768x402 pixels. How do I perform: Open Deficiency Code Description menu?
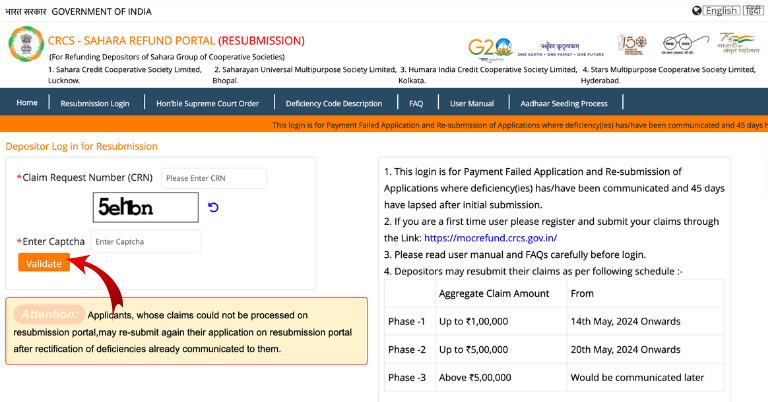334,103
